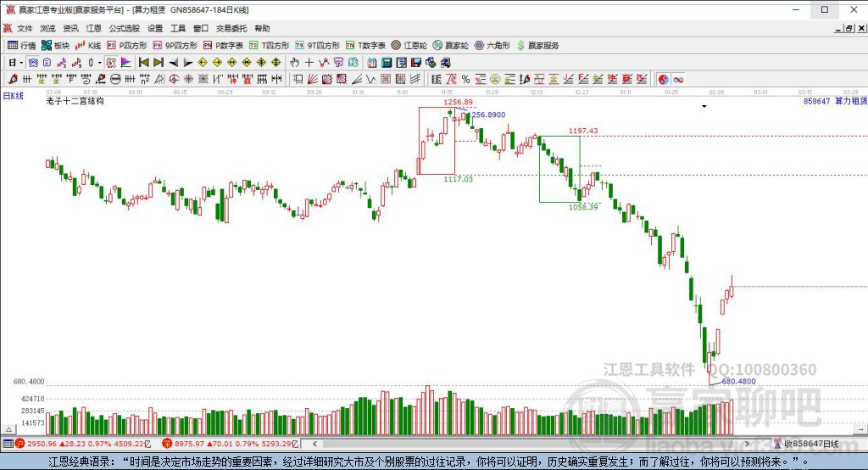Click the up triangle at volume panel corner

click(x=8, y=429)
